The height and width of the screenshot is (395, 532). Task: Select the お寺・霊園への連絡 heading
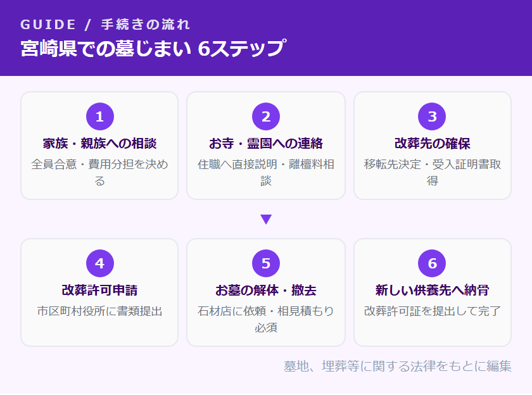point(266,143)
